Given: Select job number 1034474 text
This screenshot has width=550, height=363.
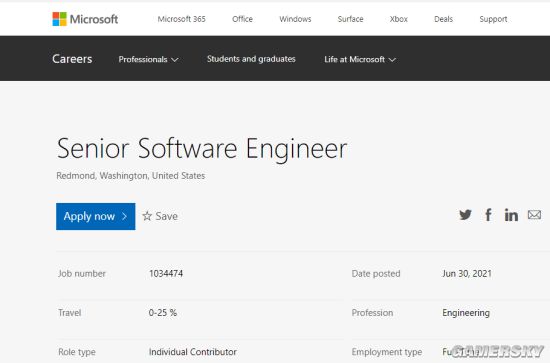Looking at the screenshot, I should (166, 274).
